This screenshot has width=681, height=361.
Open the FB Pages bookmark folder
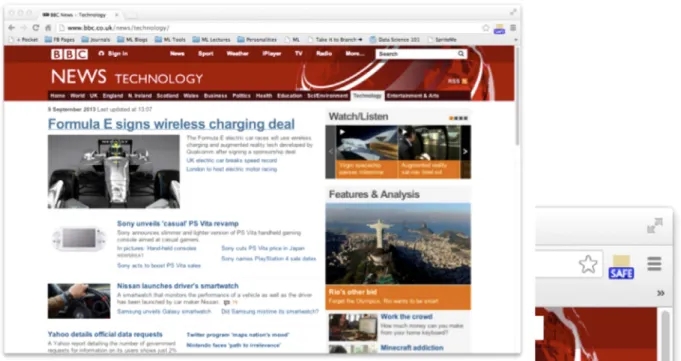pyautogui.click(x=60, y=40)
